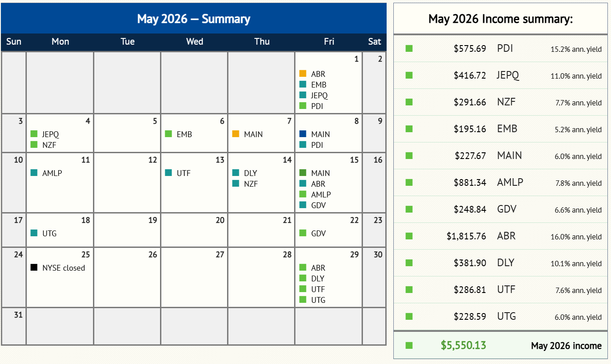Open DLY entry on May 14
Screen dimensions: 611x364
(250, 173)
